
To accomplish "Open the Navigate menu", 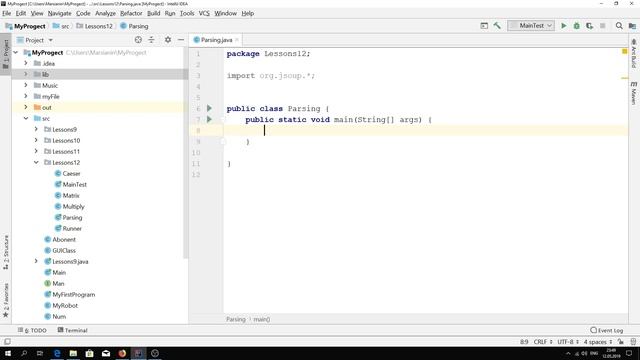I will (x=60, y=13).
